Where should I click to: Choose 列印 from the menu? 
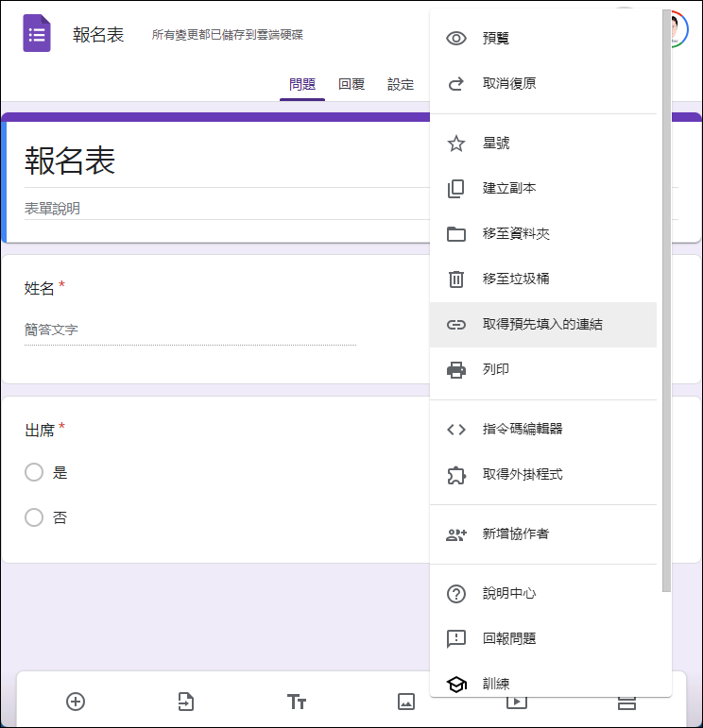pyautogui.click(x=543, y=370)
